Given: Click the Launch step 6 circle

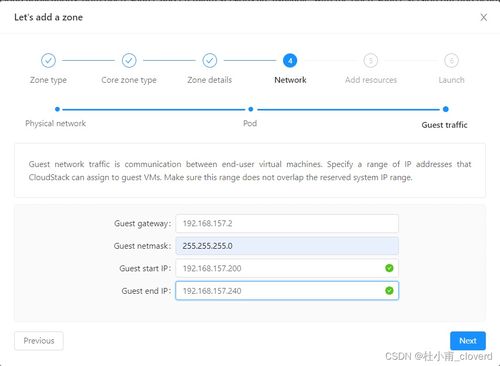Looking at the screenshot, I should 451,61.
